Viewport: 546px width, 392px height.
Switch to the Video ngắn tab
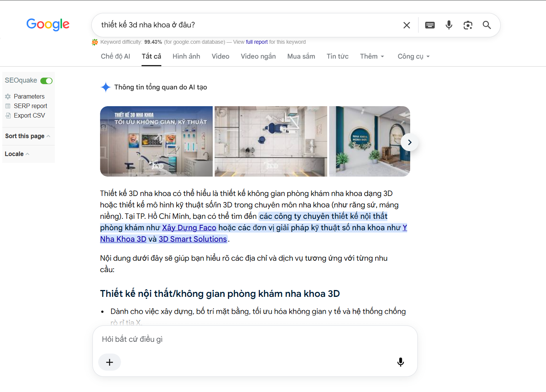(258, 56)
